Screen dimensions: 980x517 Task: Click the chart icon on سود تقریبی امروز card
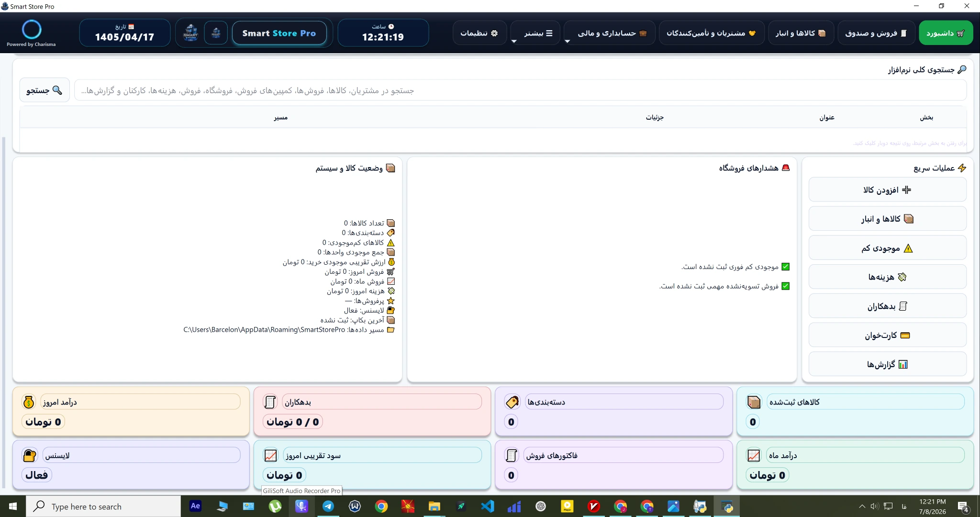pyautogui.click(x=270, y=455)
